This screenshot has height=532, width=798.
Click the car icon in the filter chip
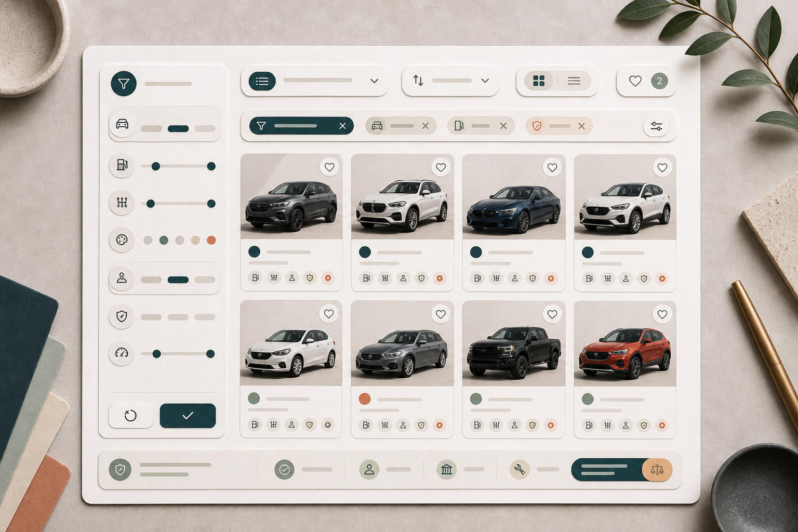click(377, 126)
